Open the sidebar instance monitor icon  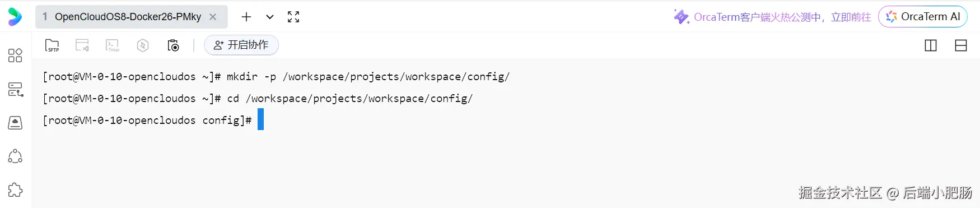(x=15, y=123)
